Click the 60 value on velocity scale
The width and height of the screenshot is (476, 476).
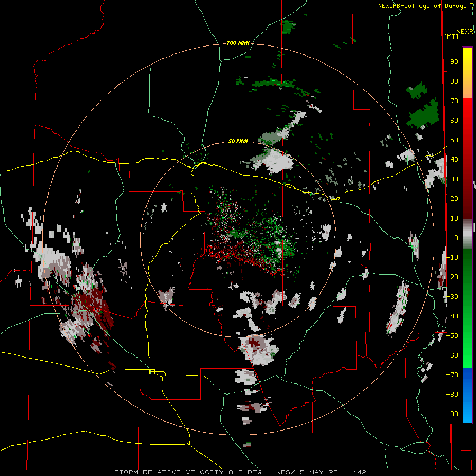tap(454, 121)
